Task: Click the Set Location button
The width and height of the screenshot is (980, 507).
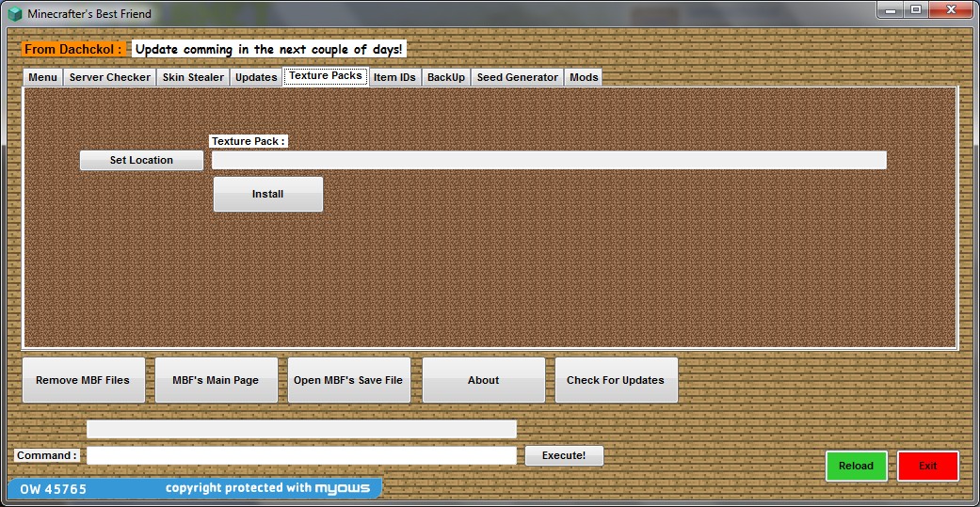Action: pyautogui.click(x=141, y=161)
